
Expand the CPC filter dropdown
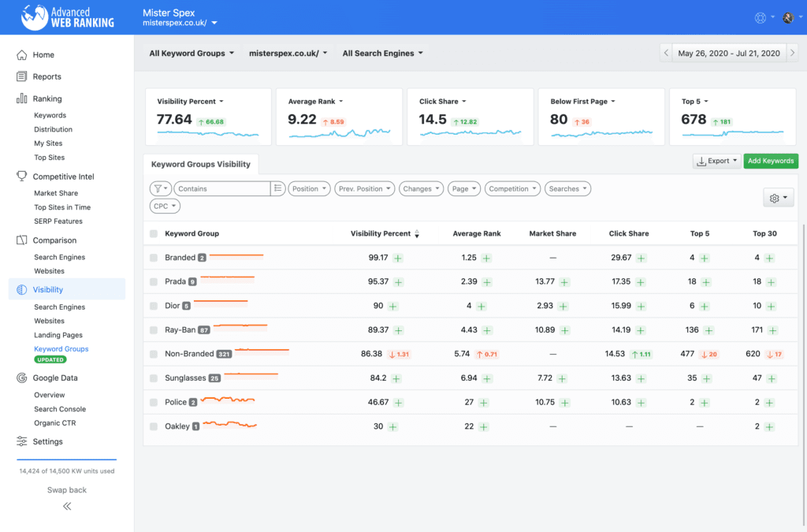[165, 206]
